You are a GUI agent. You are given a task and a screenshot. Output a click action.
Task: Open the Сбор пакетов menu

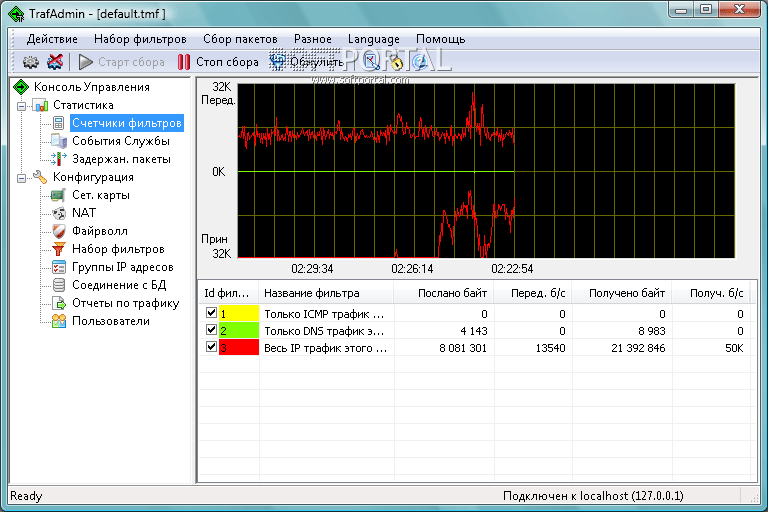click(240, 39)
